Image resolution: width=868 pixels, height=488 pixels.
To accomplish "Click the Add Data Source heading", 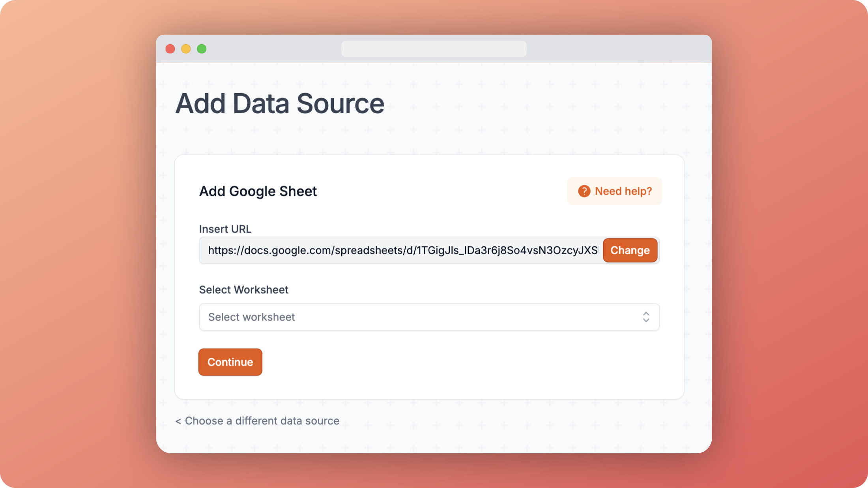I will tap(279, 103).
